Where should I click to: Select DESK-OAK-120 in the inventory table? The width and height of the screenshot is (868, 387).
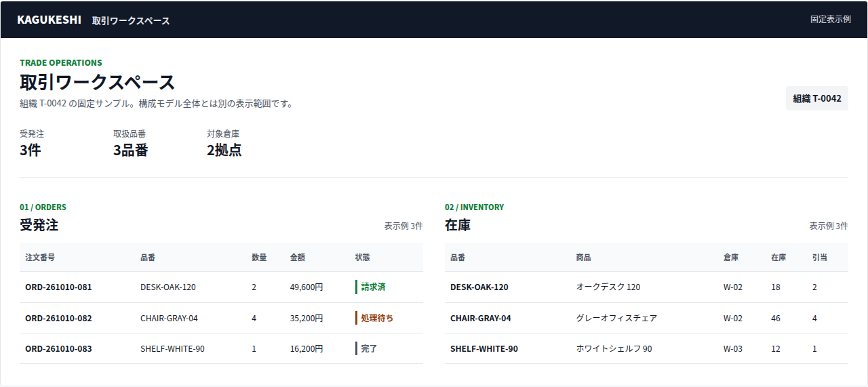coord(479,287)
